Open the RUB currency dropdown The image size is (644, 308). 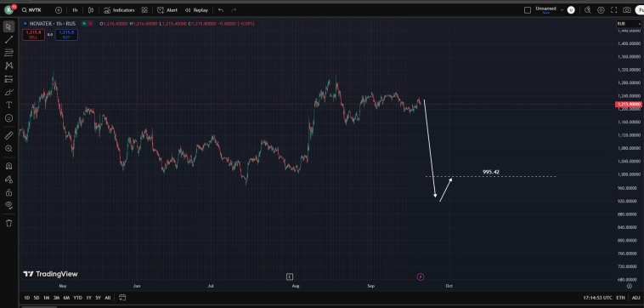tap(629, 24)
